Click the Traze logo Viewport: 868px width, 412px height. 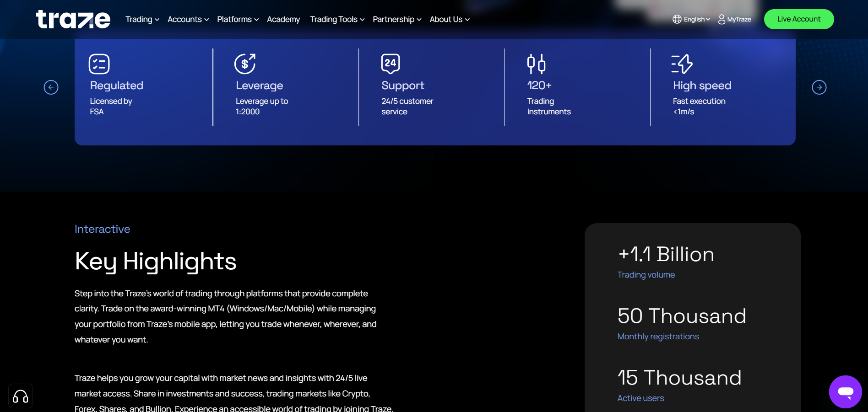coord(73,19)
